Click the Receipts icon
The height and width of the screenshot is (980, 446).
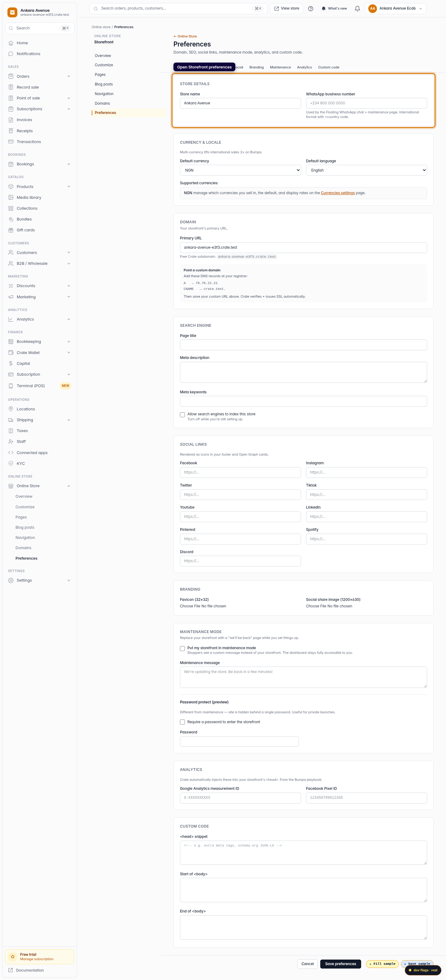click(x=11, y=131)
